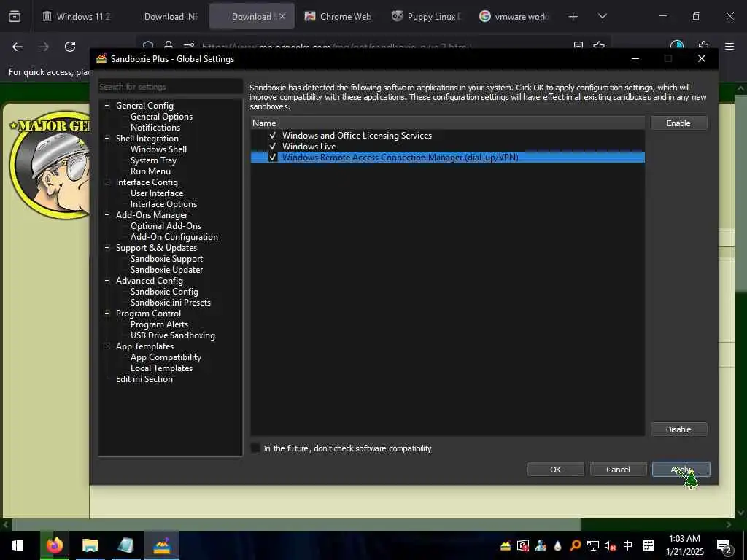Uncheck the Windows Live entry
The height and width of the screenshot is (560, 747).
click(273, 146)
